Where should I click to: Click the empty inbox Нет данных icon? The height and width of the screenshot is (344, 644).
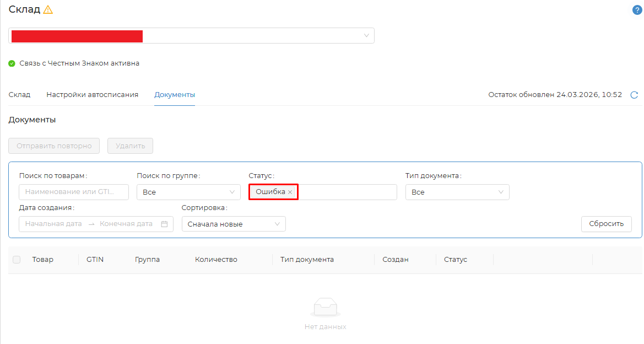coord(325,308)
